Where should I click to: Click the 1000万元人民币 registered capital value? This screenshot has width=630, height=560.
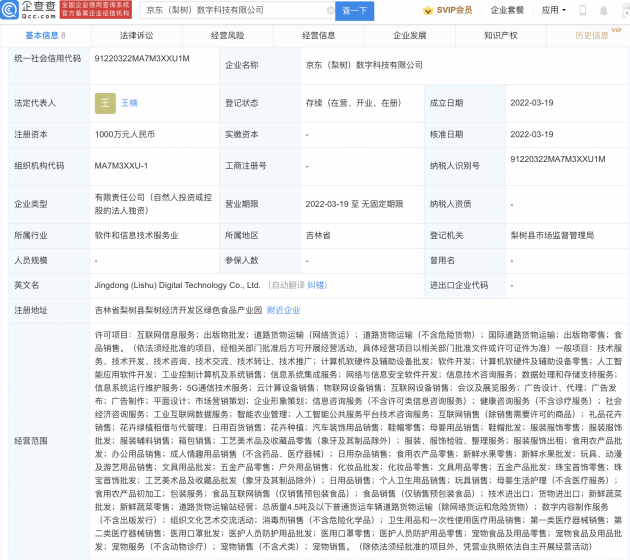125,135
